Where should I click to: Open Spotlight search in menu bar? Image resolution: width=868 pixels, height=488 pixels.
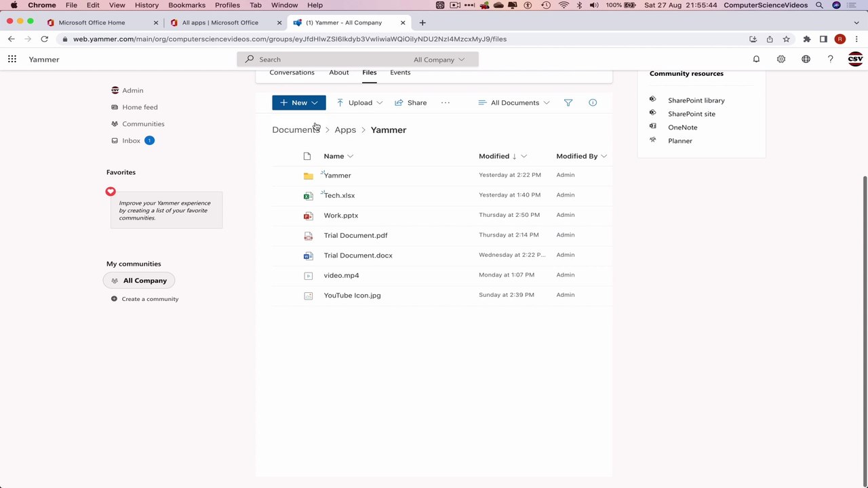(819, 5)
